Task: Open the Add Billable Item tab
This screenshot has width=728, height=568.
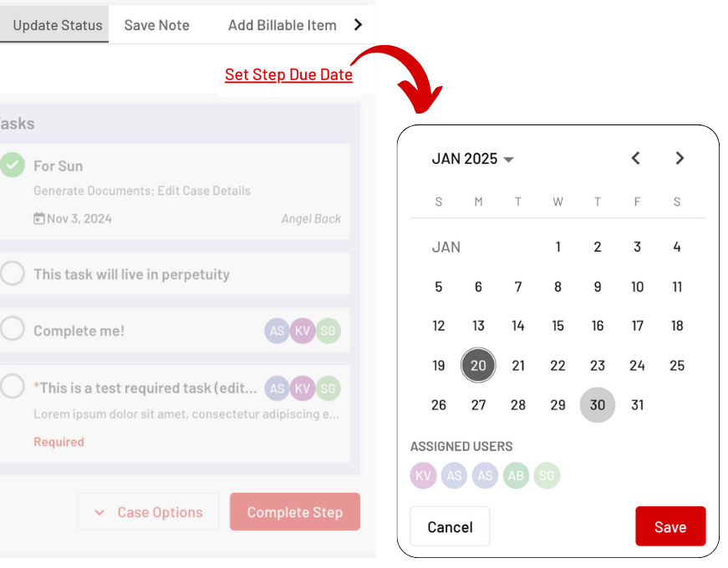Action: tap(282, 25)
